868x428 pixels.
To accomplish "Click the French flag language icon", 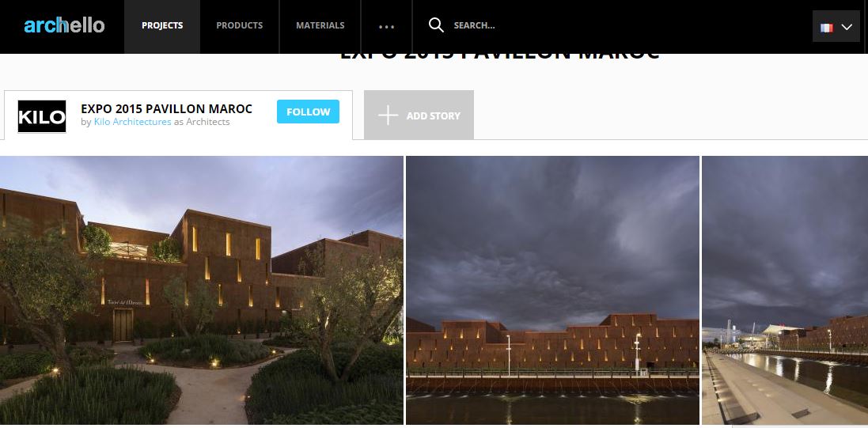I will point(827,27).
